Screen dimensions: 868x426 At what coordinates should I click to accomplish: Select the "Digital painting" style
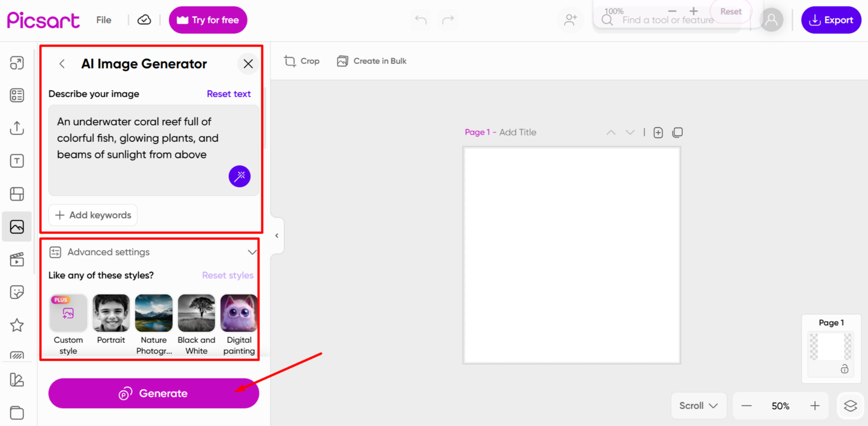pyautogui.click(x=239, y=313)
